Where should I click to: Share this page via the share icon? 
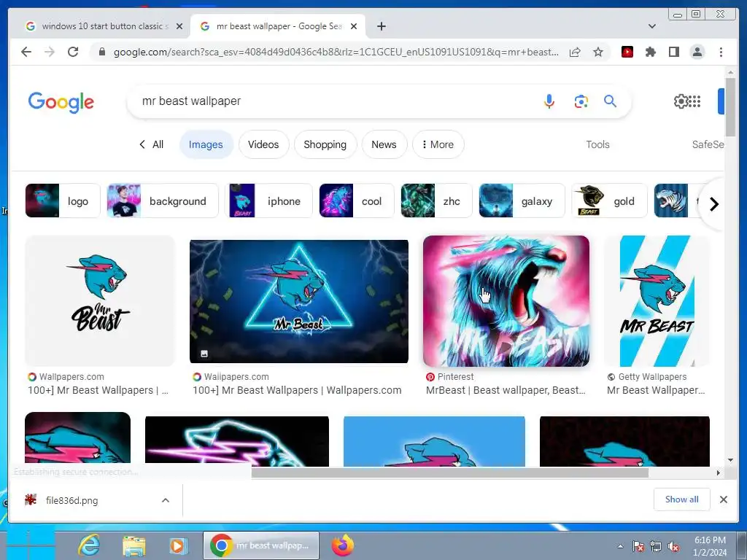pos(575,52)
